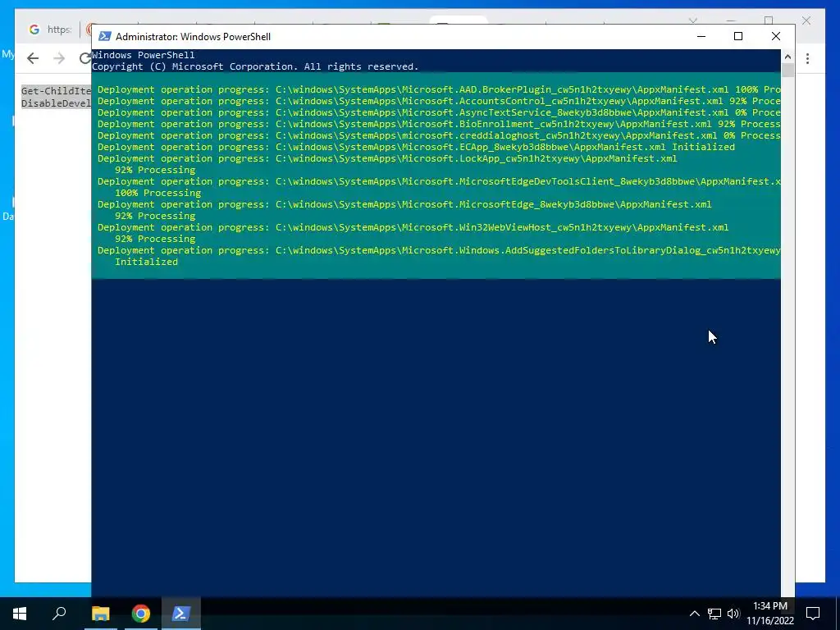
Task: Open the Windows Start menu
Action: pos(20,614)
